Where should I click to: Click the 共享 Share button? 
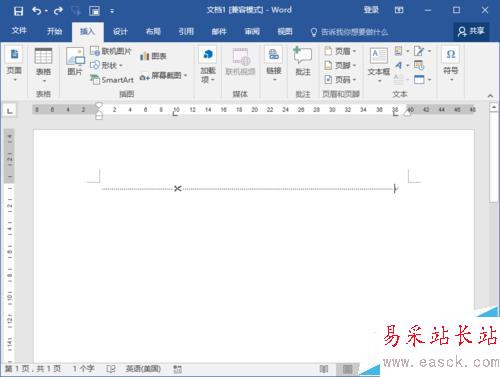(471, 31)
